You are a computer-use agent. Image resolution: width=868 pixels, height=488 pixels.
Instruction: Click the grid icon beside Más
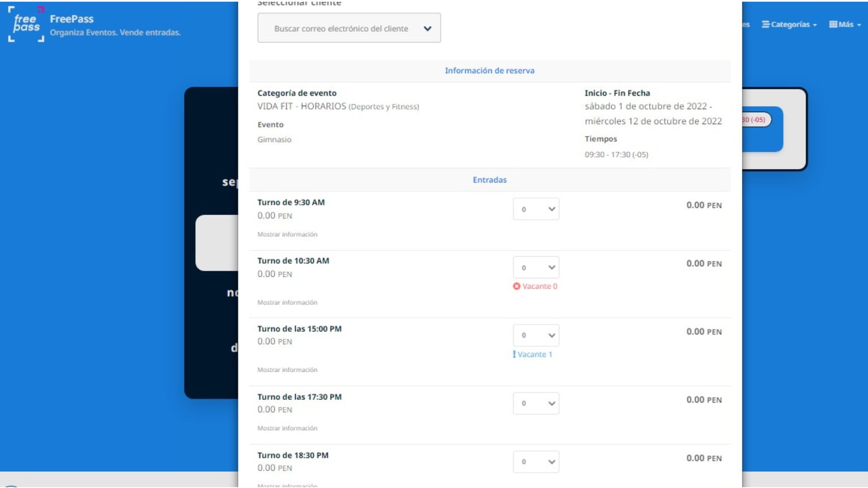(833, 24)
